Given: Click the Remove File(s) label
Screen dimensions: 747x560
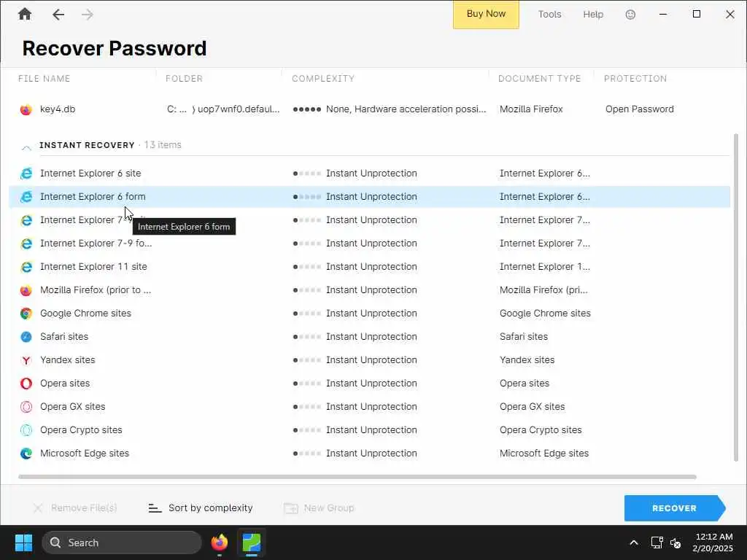Looking at the screenshot, I should click(x=84, y=508).
